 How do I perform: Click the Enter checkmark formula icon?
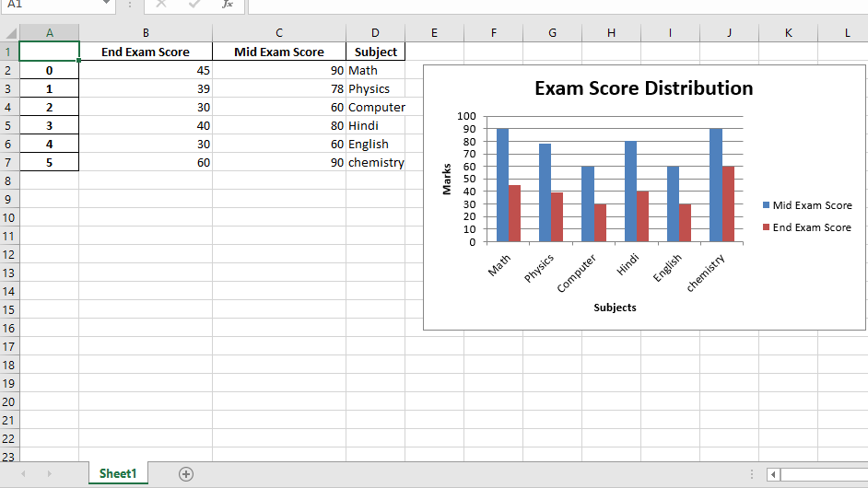[194, 4]
